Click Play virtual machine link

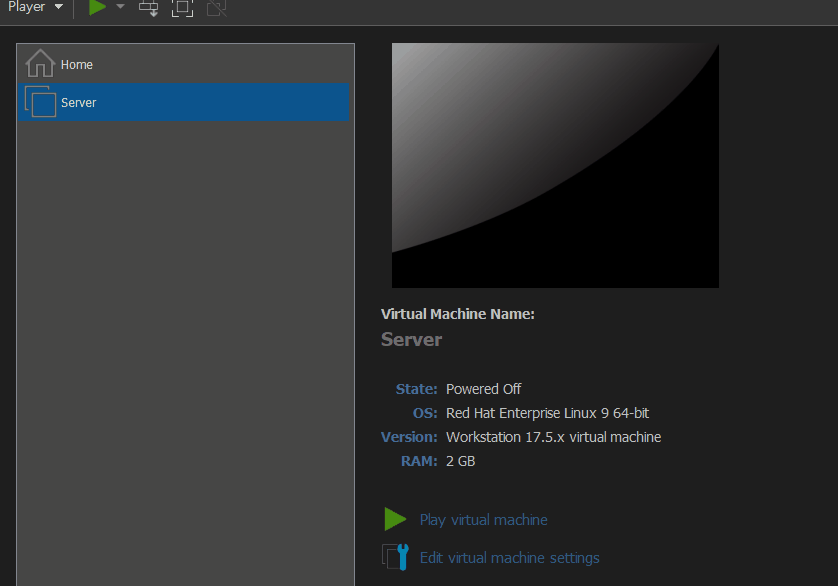483,520
